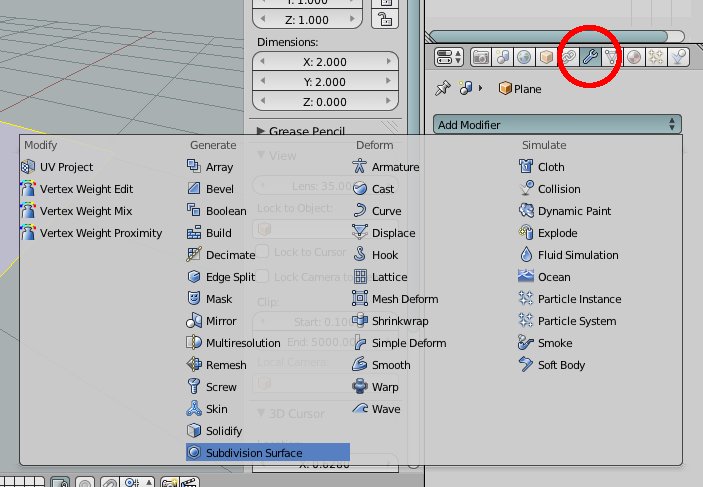The width and height of the screenshot is (703, 487).
Task: Toggle the Z scale lock icon
Action: (385, 19)
